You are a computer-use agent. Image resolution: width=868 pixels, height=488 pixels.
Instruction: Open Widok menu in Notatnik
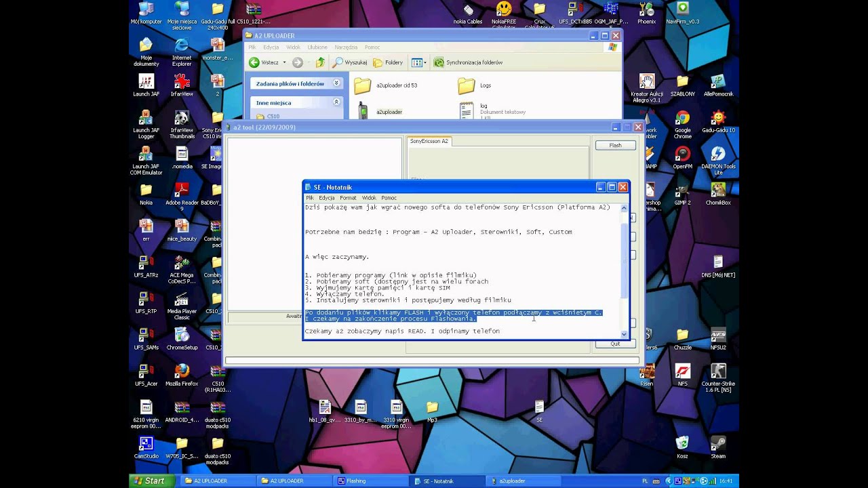pyautogui.click(x=369, y=198)
